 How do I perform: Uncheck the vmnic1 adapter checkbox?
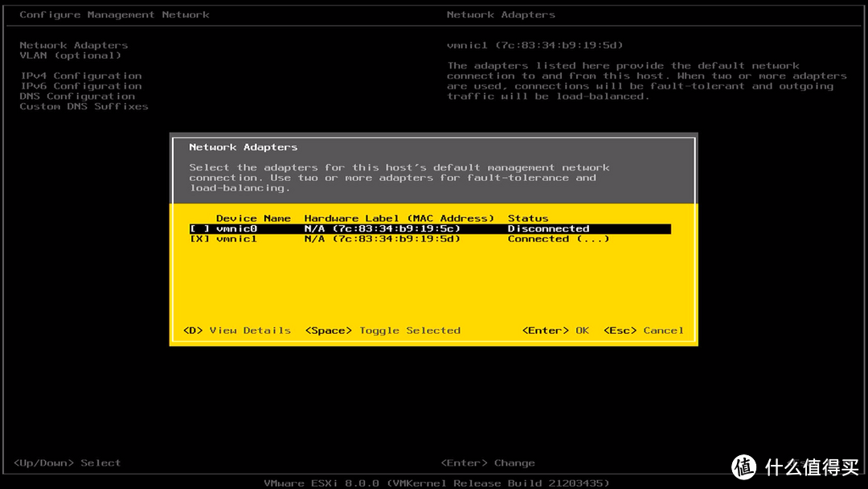[199, 239]
